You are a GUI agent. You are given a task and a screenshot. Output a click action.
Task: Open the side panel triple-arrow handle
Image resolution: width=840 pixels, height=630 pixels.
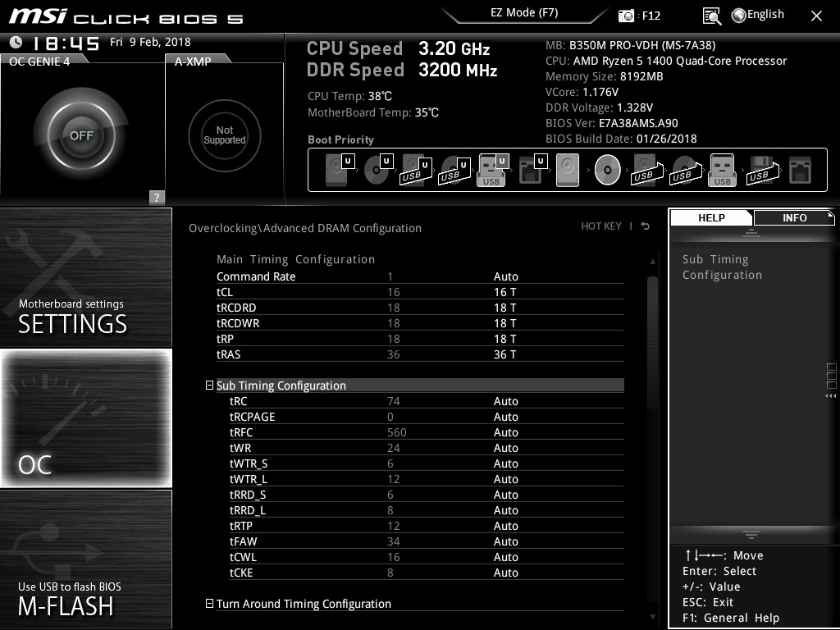tap(831, 396)
